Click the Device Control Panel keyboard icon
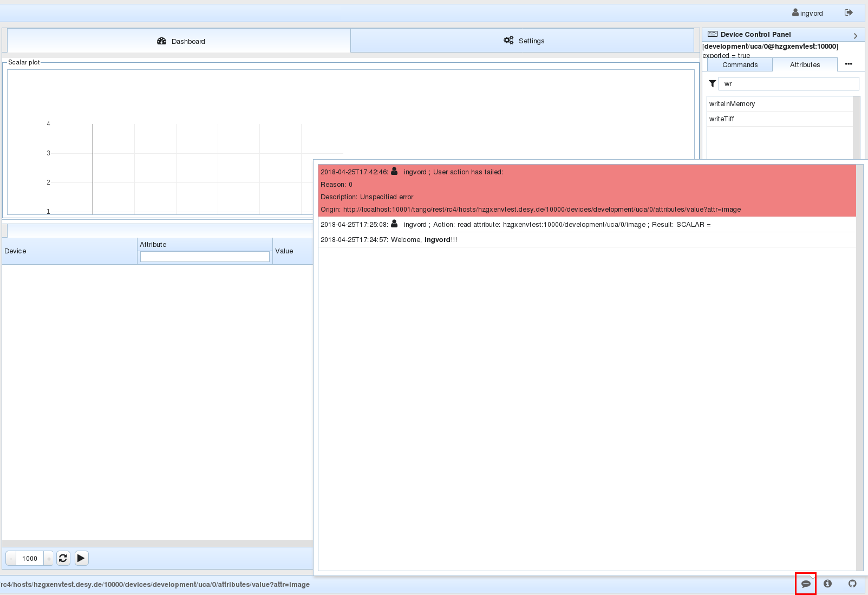This screenshot has height=595, width=868. 713,34
